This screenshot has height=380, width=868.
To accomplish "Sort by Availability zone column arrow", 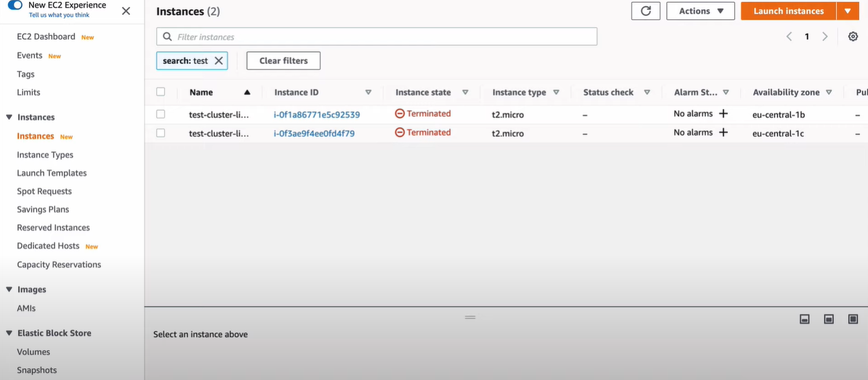I will 829,93.
